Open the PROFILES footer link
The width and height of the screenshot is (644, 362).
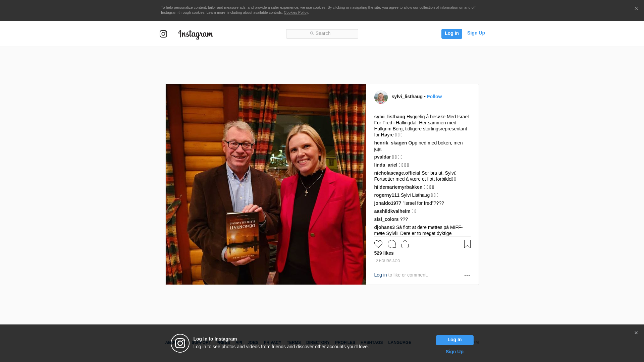coord(345,343)
